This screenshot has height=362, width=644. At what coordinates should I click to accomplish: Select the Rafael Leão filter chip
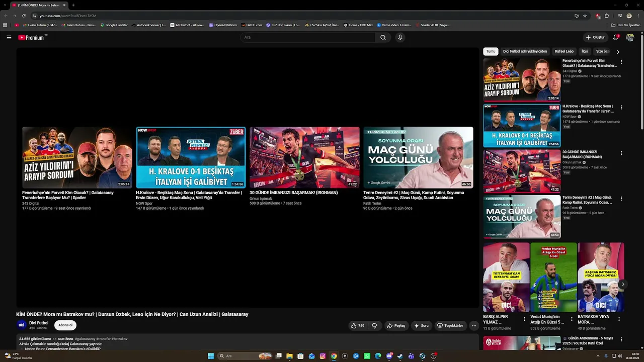pyautogui.click(x=564, y=51)
